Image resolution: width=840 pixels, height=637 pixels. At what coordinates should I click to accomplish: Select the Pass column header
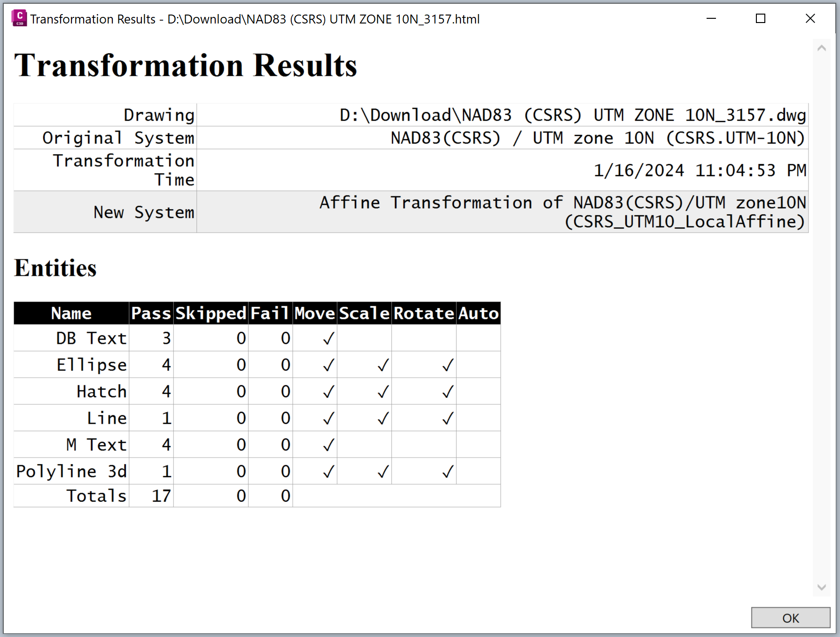point(151,313)
